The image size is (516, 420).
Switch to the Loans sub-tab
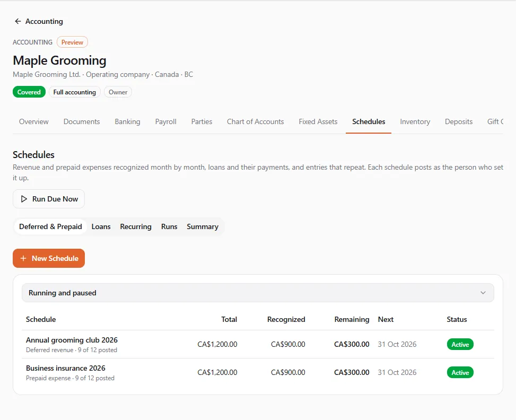tap(101, 227)
